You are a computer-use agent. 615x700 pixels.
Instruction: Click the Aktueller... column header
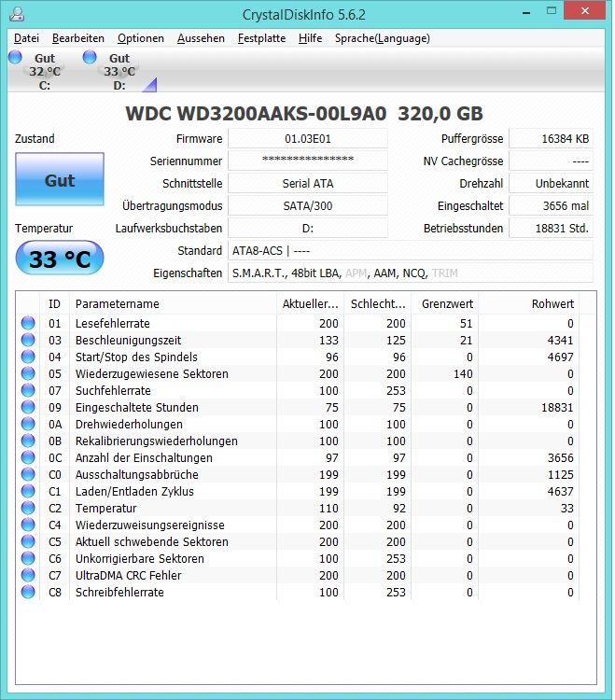click(x=311, y=304)
